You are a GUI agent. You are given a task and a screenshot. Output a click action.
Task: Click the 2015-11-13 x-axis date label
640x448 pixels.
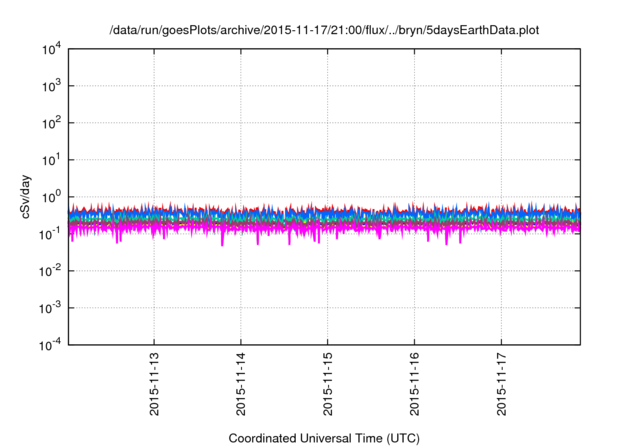[x=154, y=384]
